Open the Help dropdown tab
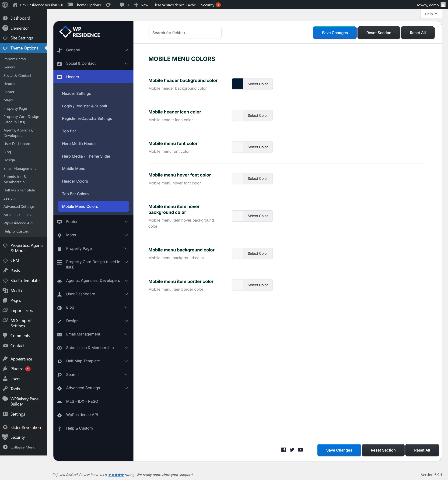Image resolution: width=448 pixels, height=480 pixels. click(x=431, y=14)
